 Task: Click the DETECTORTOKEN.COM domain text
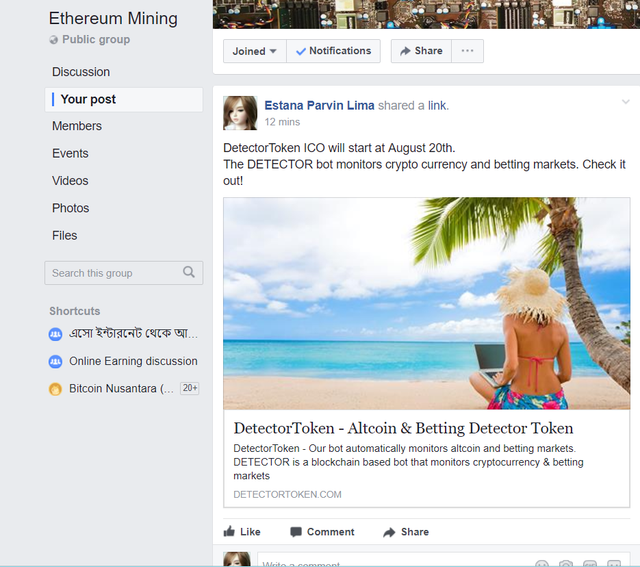point(287,495)
